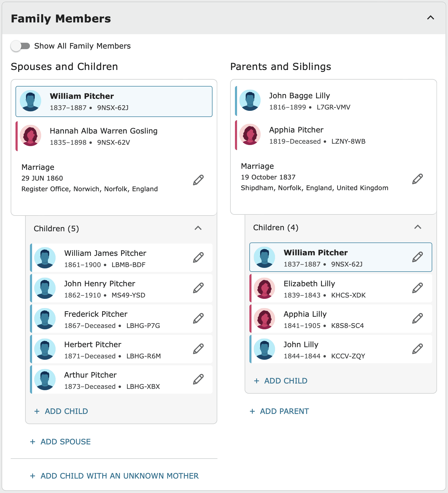Edit Arthur Pitcher's relationship pencil icon
This screenshot has height=493, width=448.
[198, 379]
